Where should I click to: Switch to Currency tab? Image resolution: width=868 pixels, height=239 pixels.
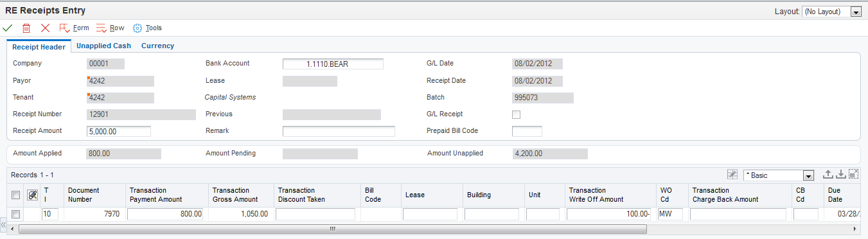point(157,46)
